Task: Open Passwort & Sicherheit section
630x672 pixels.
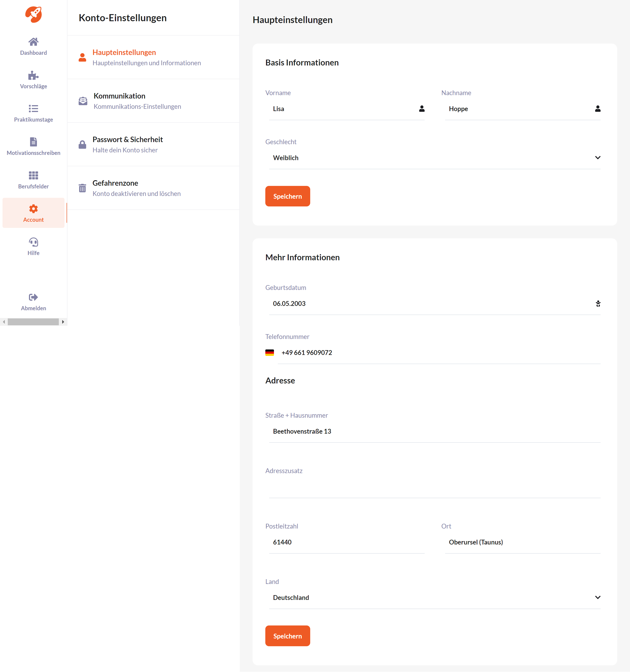Action: (x=153, y=144)
